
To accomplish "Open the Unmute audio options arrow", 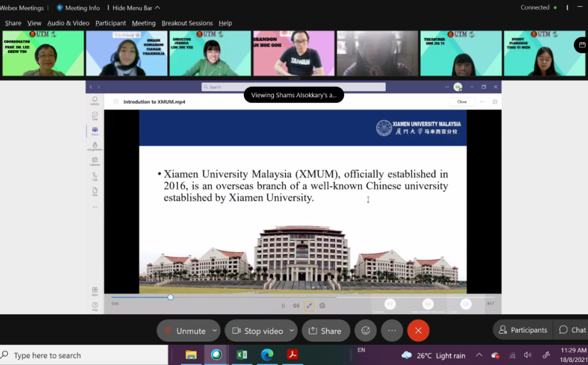I will [x=214, y=331].
